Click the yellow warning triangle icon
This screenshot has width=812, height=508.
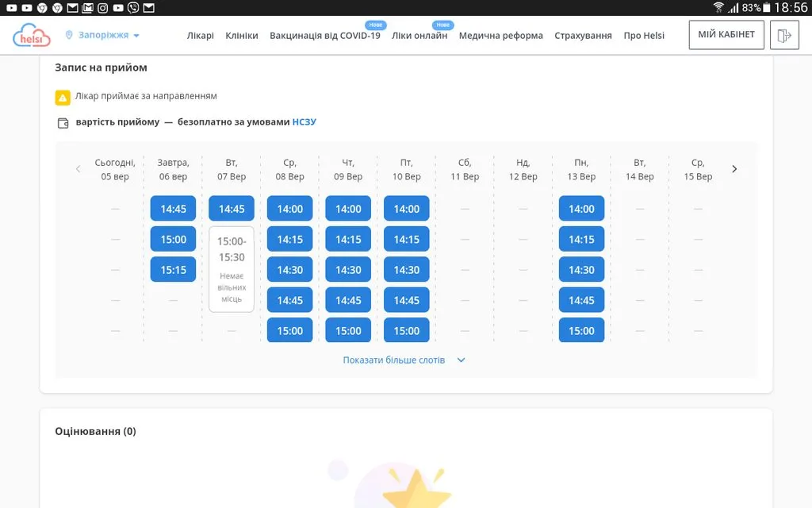63,97
